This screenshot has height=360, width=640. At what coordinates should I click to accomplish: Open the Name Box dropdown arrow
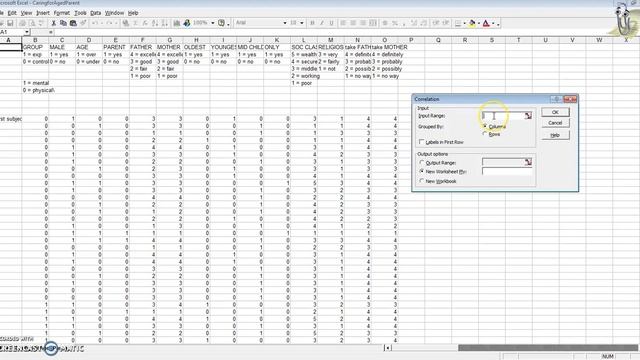click(x=27, y=32)
